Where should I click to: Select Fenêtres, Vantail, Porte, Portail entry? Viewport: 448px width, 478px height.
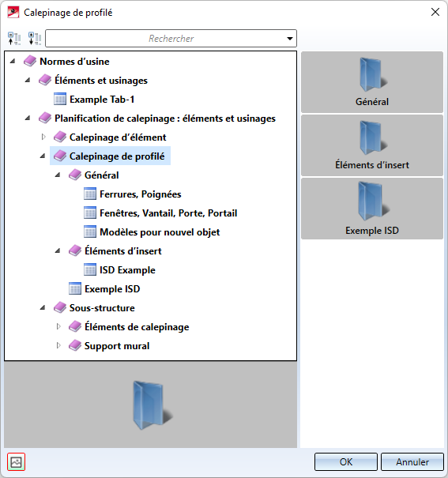(168, 213)
